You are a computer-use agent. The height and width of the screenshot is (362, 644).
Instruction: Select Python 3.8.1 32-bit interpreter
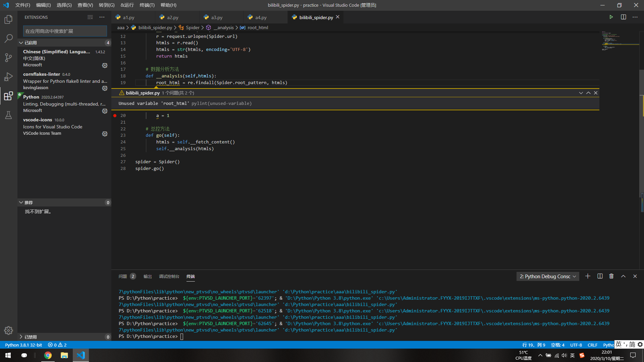click(23, 345)
